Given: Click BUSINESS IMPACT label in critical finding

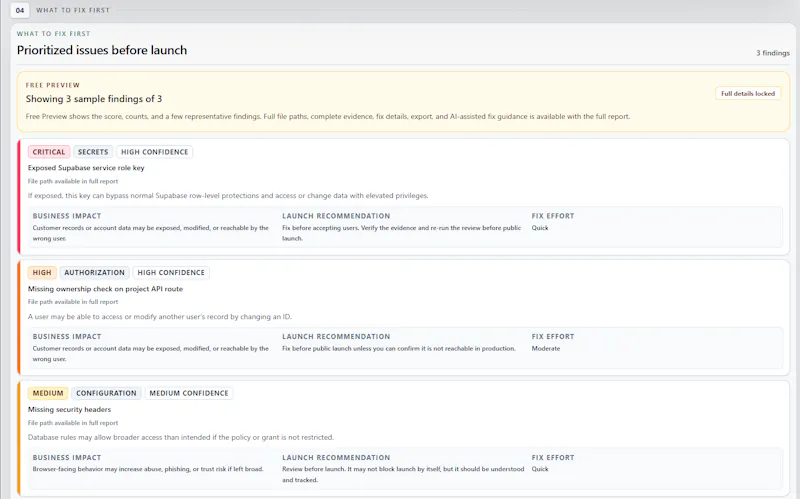Looking at the screenshot, I should click(x=67, y=216).
